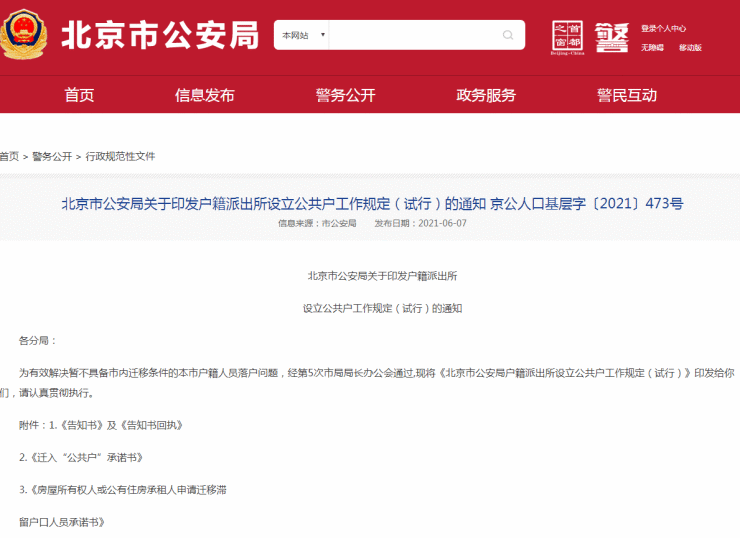Open the 警民互动 navigation menu
This screenshot has height=538, width=740.
627,95
